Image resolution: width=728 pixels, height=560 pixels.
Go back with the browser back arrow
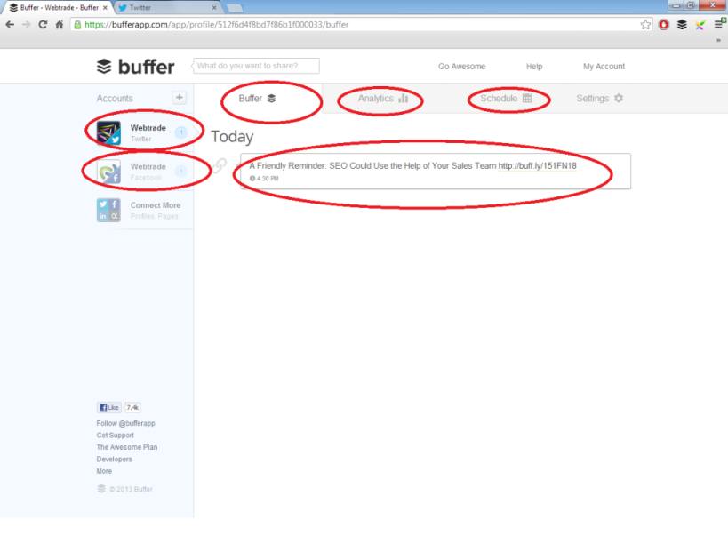(10, 25)
